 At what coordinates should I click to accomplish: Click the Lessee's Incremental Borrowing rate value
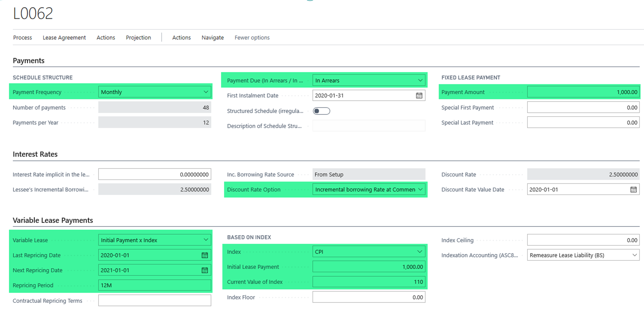coord(155,190)
